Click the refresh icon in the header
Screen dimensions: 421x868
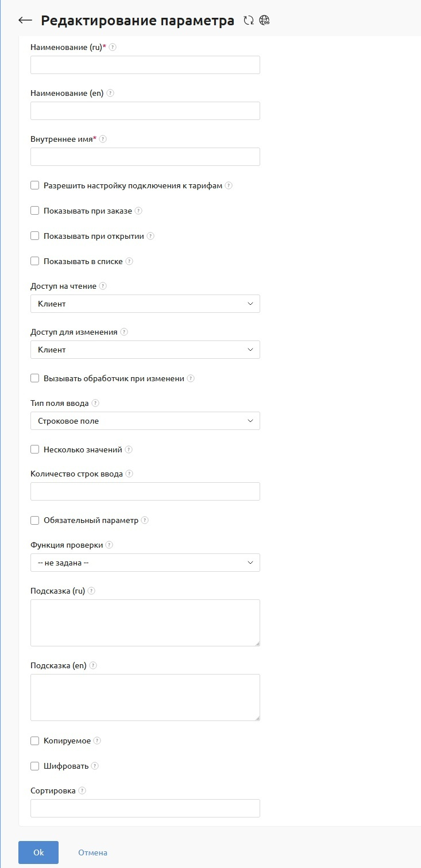tap(248, 20)
